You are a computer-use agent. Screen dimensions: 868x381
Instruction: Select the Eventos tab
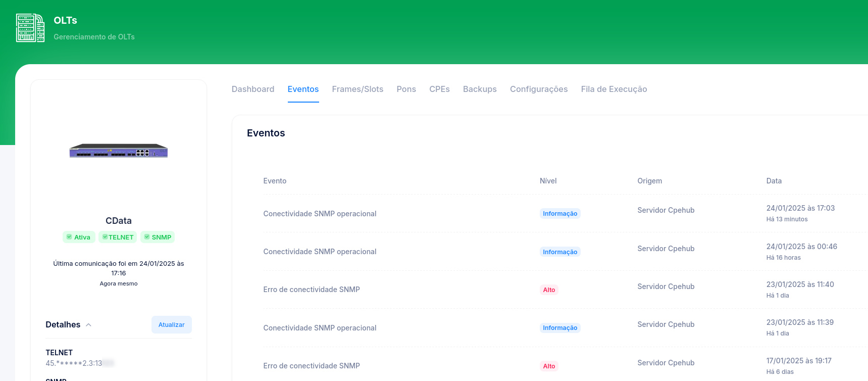pos(303,89)
